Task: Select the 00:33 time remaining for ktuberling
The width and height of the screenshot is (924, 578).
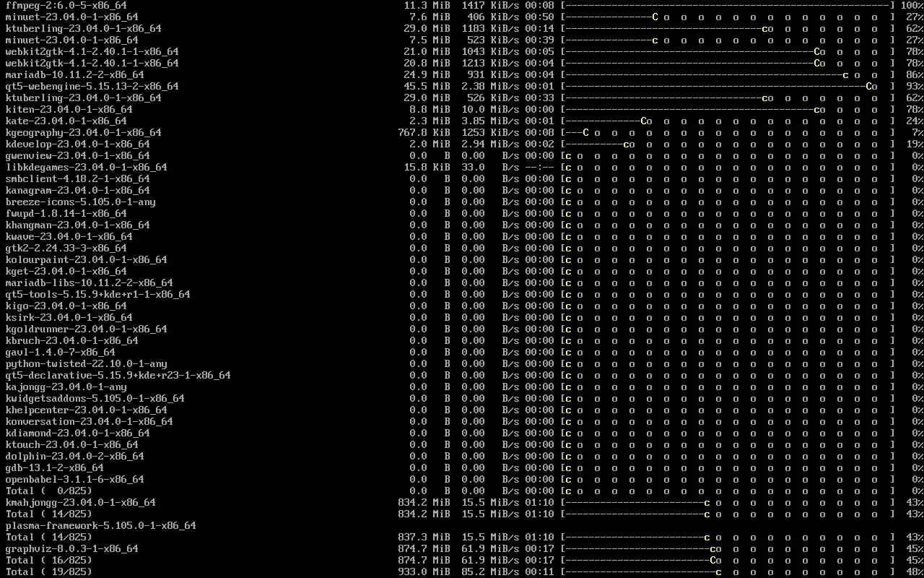Action: [x=539, y=98]
